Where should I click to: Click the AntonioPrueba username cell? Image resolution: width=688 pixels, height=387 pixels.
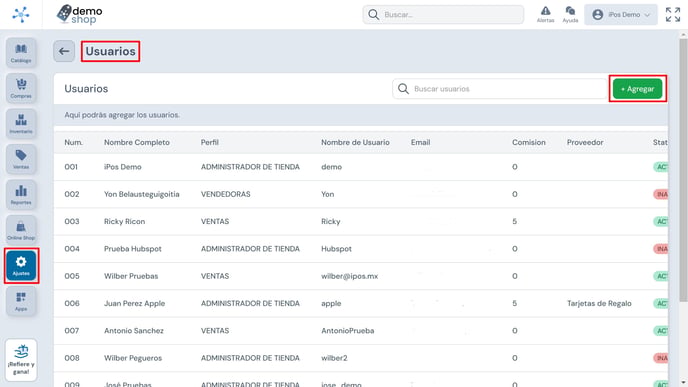coord(348,330)
